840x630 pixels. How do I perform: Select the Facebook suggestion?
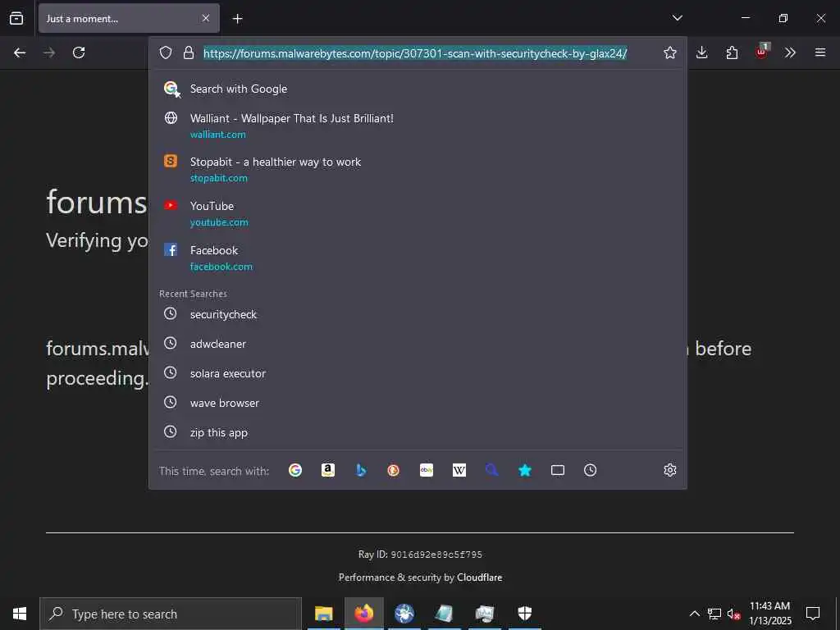coord(418,258)
